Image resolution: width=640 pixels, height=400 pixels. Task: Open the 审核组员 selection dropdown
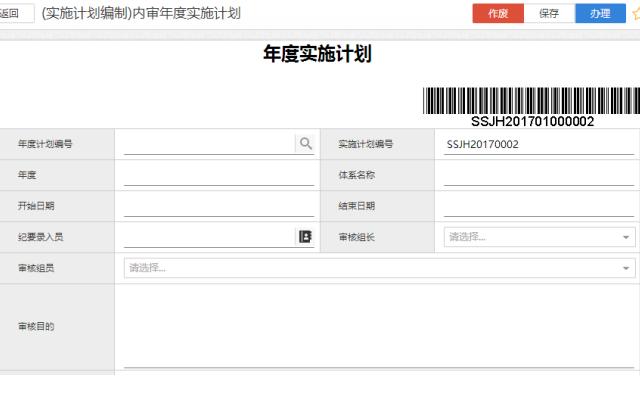(x=626, y=268)
